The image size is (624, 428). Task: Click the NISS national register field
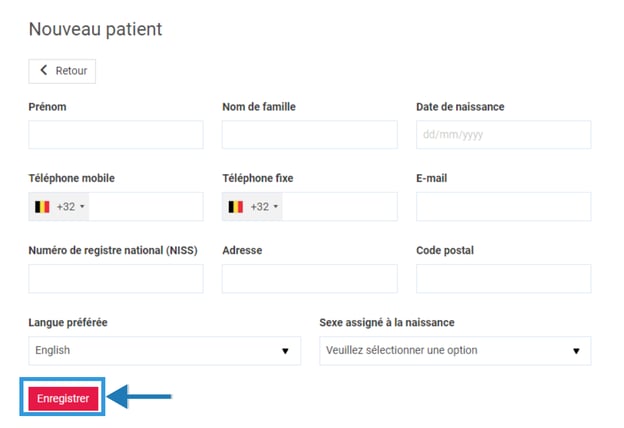click(x=116, y=279)
